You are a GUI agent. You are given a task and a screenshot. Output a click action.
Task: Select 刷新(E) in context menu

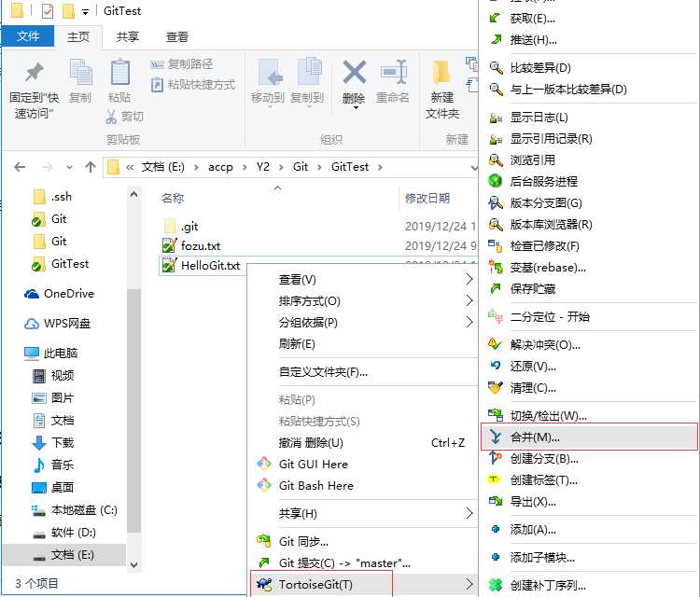pyautogui.click(x=297, y=344)
